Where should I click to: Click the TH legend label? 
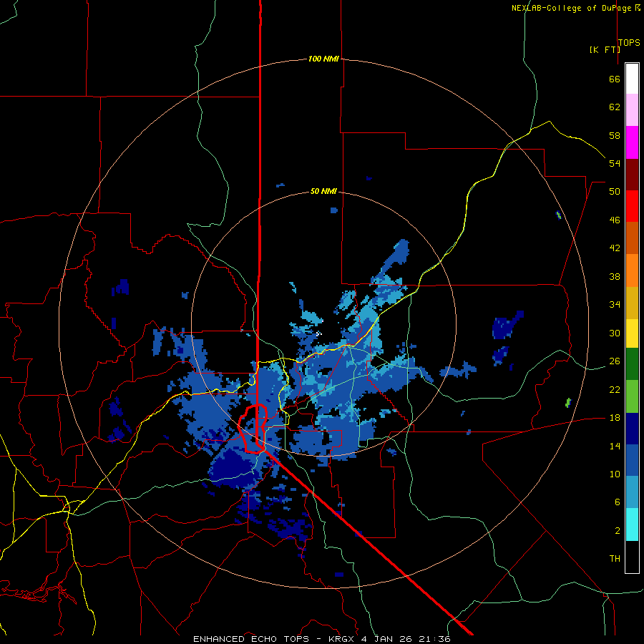coord(615,559)
